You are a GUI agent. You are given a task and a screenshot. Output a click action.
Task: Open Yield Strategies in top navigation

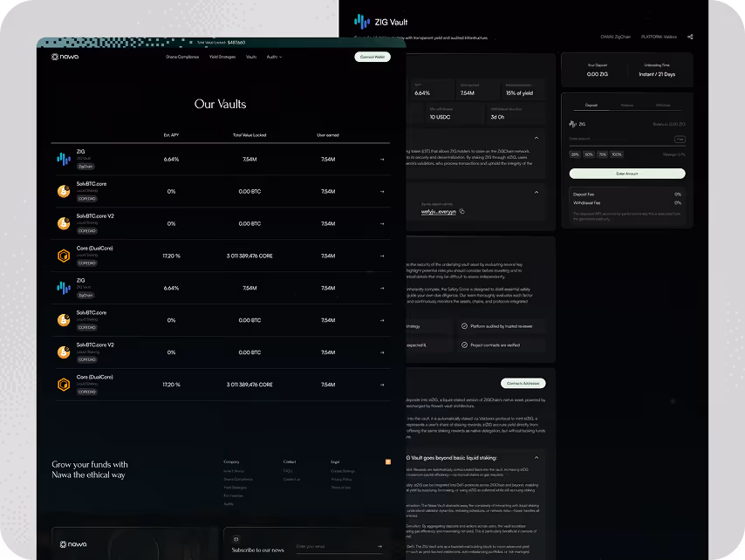pos(222,57)
